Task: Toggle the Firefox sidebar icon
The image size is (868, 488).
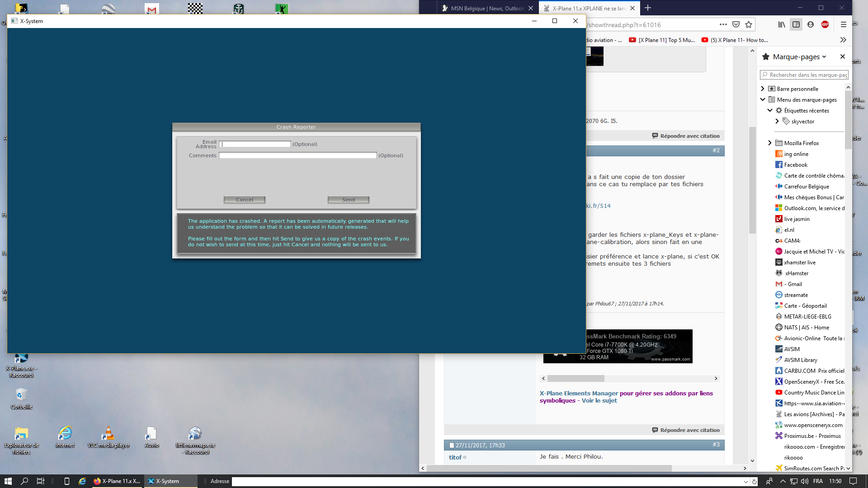Action: tap(796, 24)
